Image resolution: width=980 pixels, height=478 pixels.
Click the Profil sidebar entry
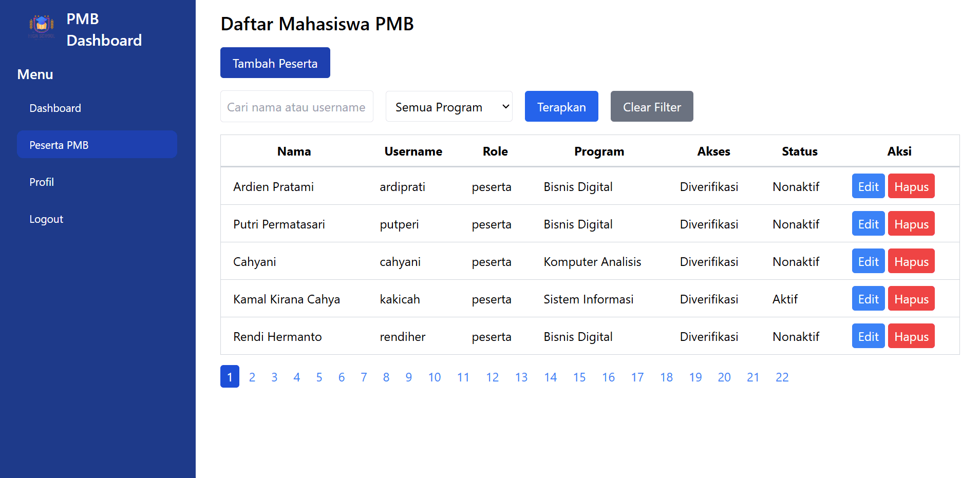point(42,182)
